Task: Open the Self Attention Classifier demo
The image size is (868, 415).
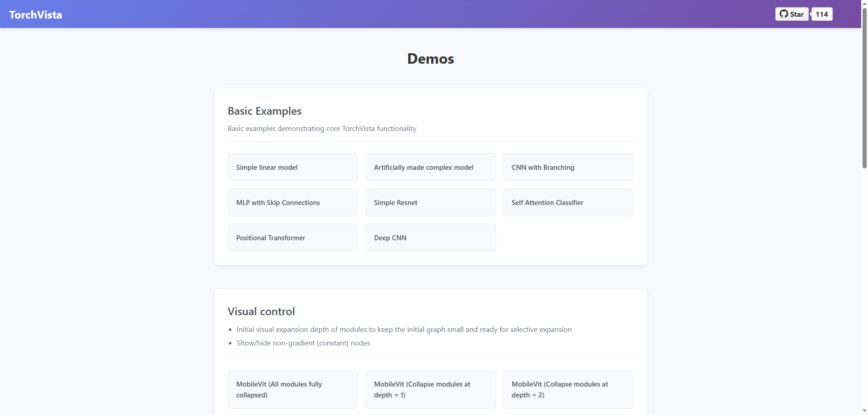Action: 568,202
